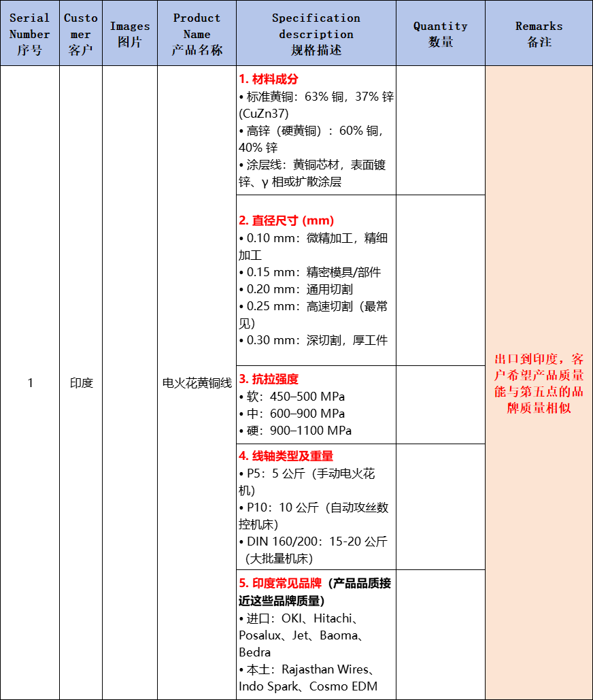Click the Serial Number header cell
This screenshot has height=700, width=593.
click(29, 33)
